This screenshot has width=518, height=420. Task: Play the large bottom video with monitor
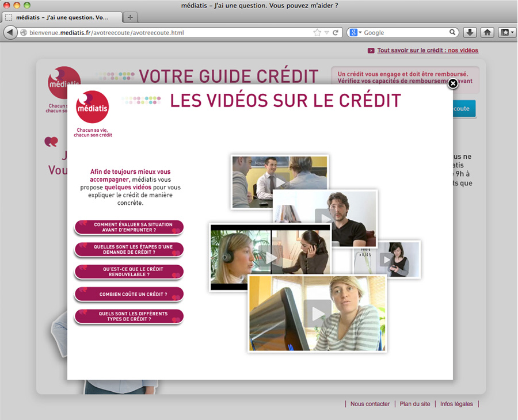tap(317, 314)
